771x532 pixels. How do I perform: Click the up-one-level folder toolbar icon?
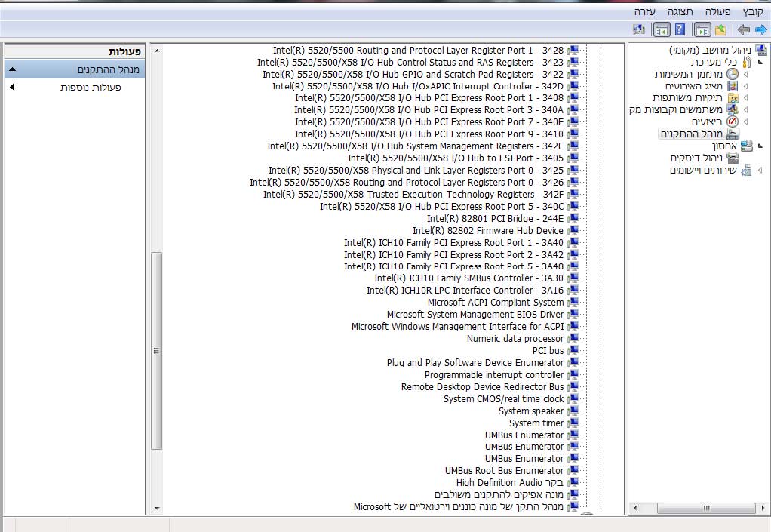721,30
